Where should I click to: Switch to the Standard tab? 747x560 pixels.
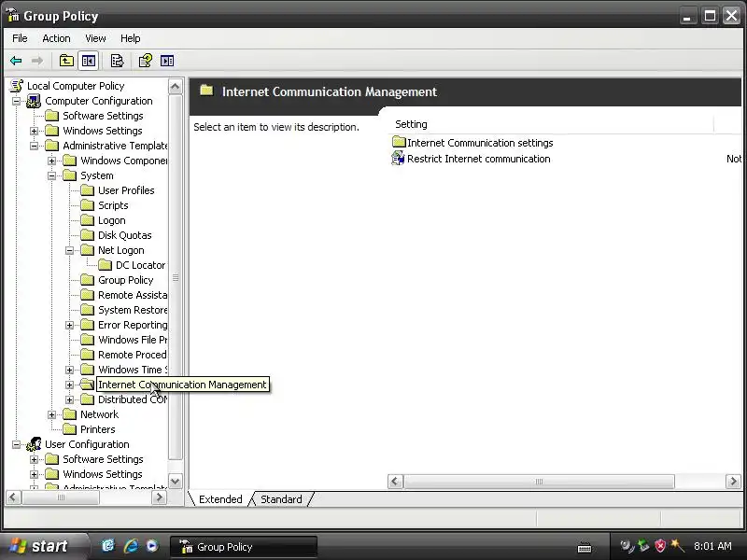pos(281,499)
